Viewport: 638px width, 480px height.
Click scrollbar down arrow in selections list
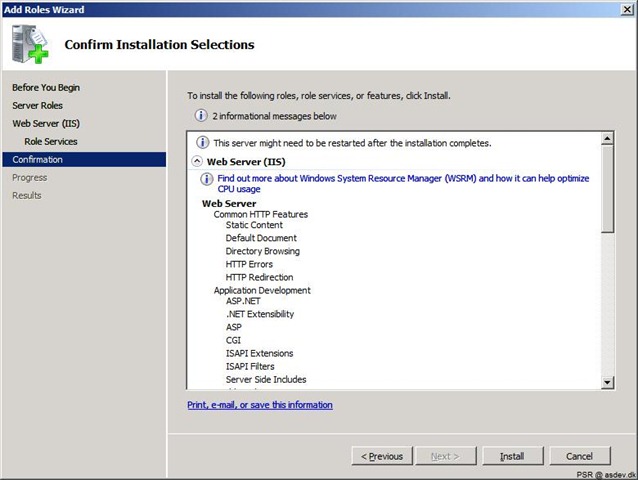(607, 382)
